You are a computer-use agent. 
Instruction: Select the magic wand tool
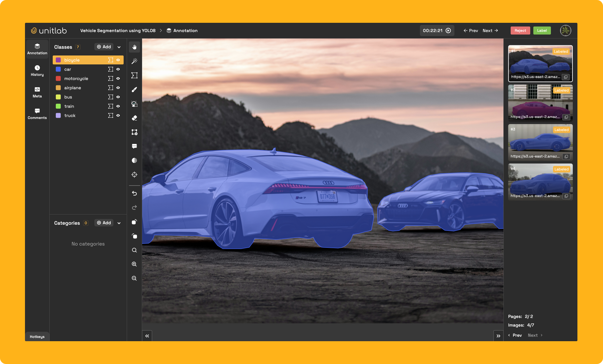click(134, 61)
